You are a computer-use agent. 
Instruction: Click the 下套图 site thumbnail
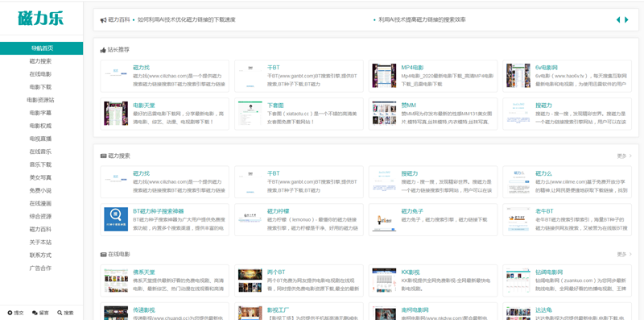pyautogui.click(x=250, y=114)
